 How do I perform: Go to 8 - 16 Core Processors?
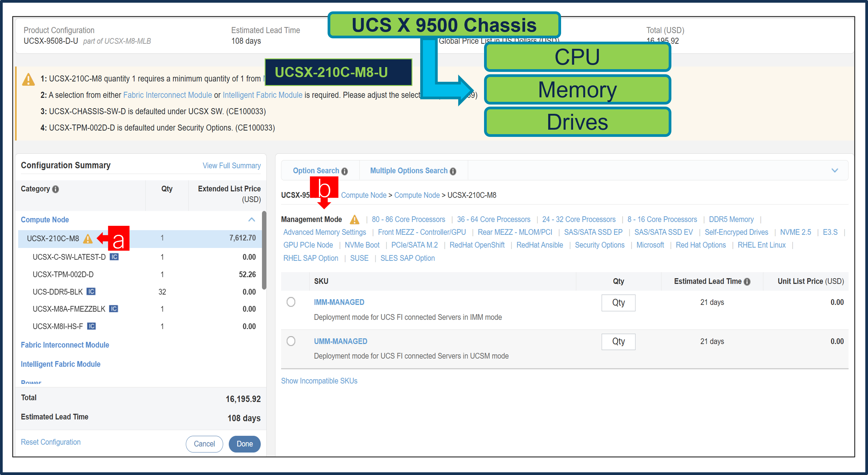click(x=662, y=220)
